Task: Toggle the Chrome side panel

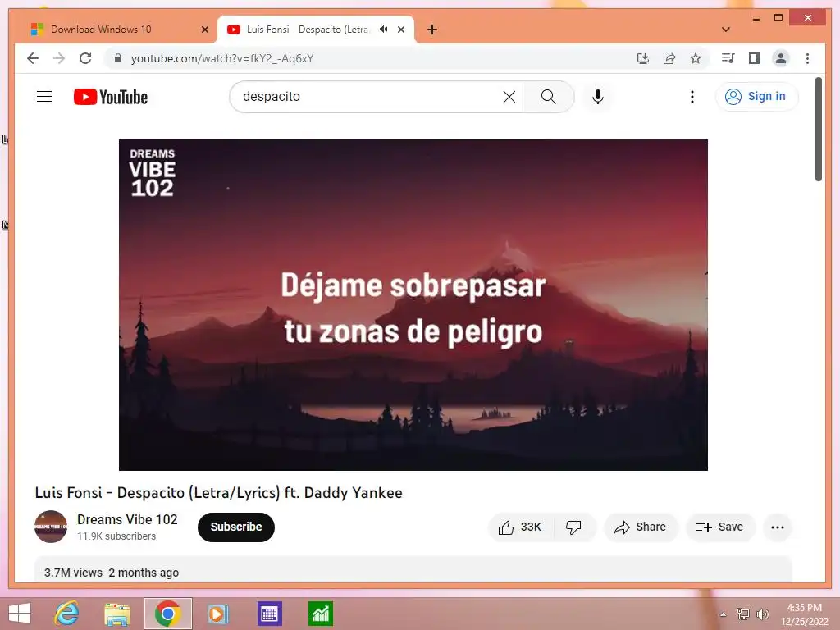Action: point(755,58)
